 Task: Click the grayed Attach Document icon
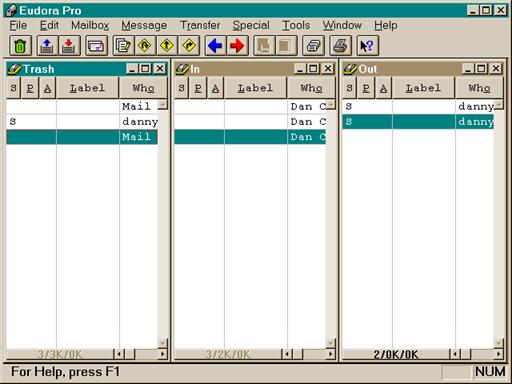(264, 46)
